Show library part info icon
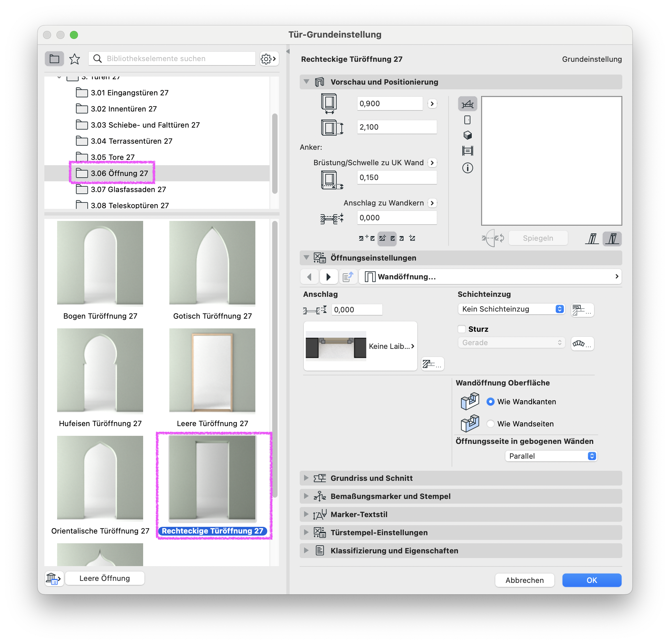The image size is (670, 644). click(x=467, y=168)
